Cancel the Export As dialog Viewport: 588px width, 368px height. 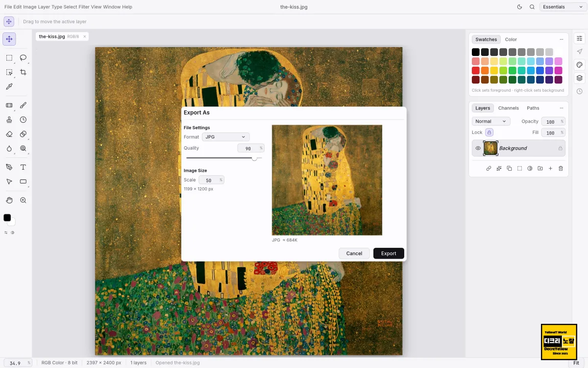click(x=354, y=253)
